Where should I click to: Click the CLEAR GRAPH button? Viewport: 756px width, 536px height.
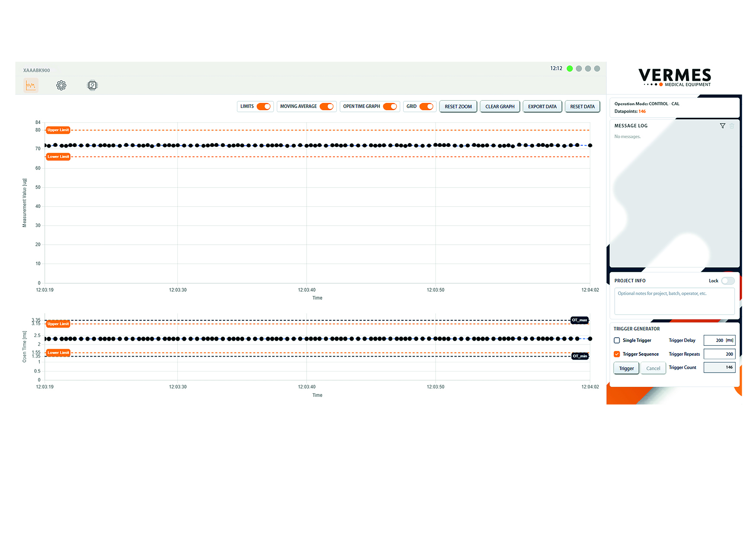pos(500,107)
